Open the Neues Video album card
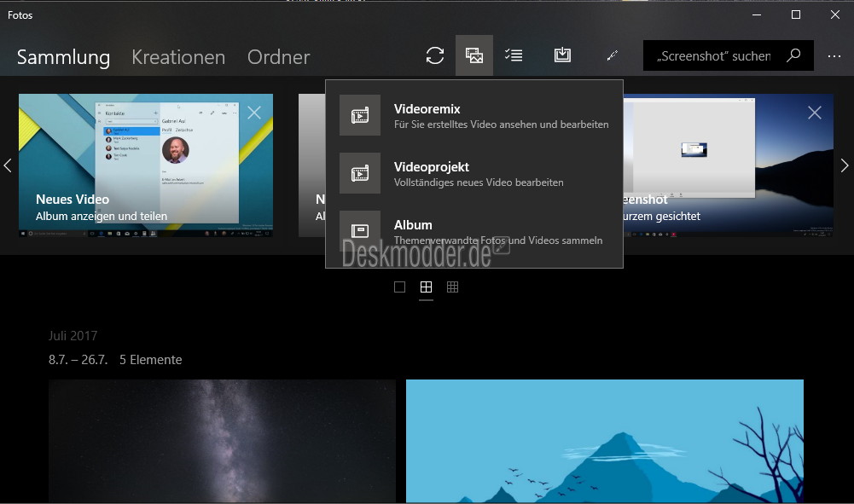The height and width of the screenshot is (504, 854). [x=146, y=165]
